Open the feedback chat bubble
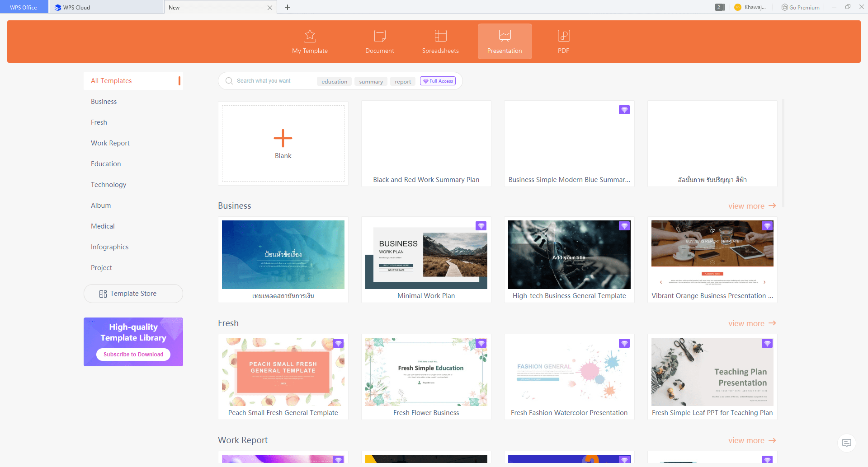This screenshot has width=868, height=467. click(x=846, y=443)
